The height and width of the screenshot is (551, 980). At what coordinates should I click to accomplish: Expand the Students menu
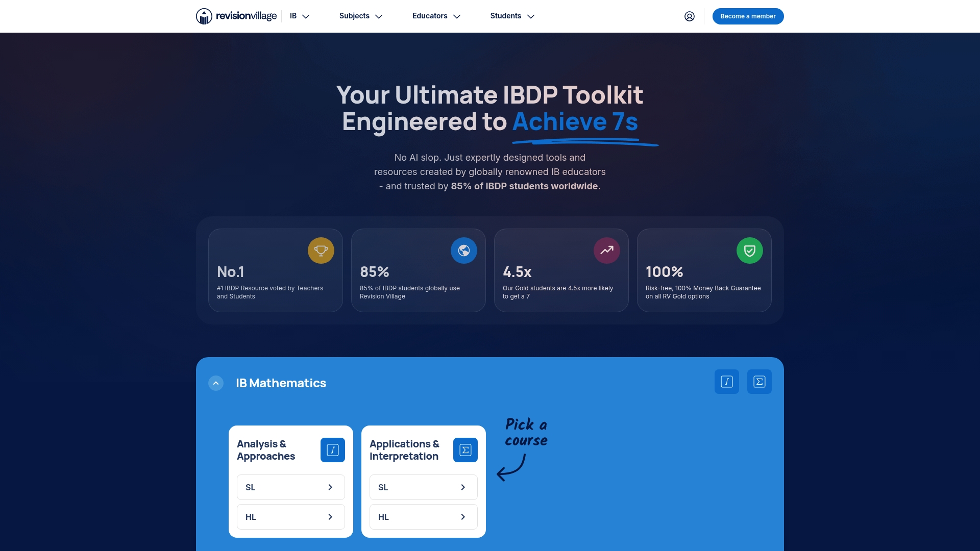click(x=512, y=16)
